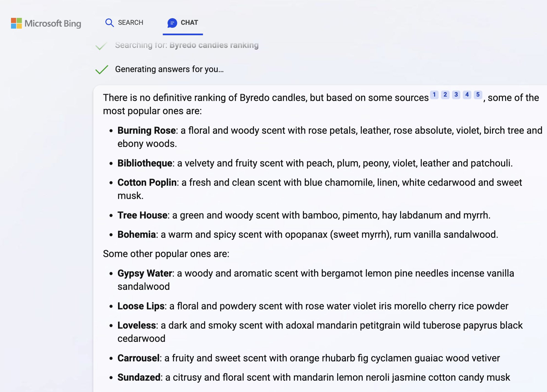Click the 'Bohemia' bold text
Screen dimensions: 547x392
point(137,235)
